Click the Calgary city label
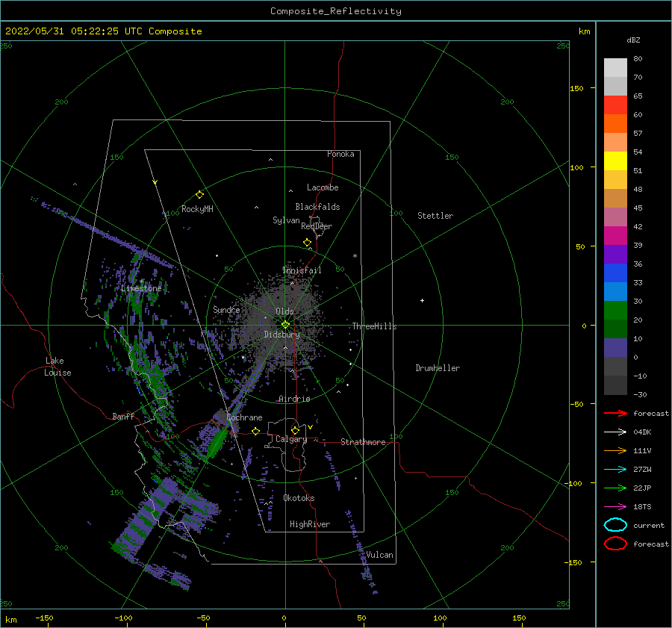672x628 pixels. (x=291, y=439)
